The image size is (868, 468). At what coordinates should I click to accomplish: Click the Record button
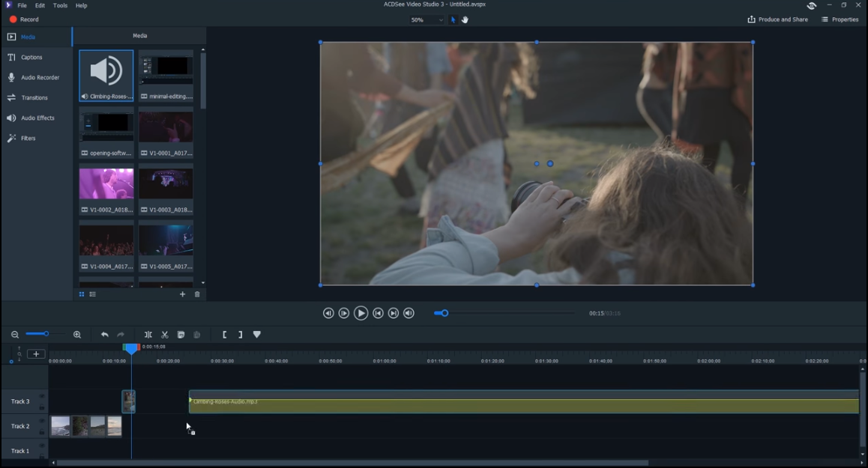click(24, 19)
